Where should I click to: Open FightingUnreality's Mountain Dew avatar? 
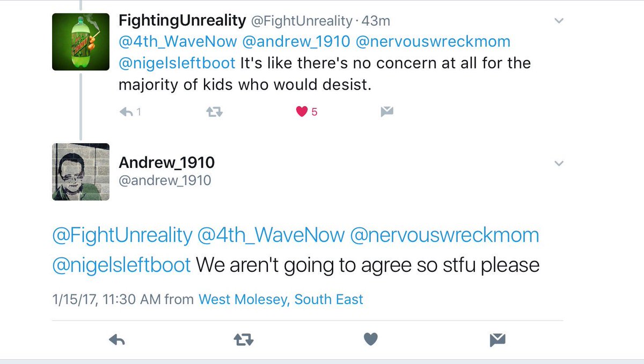tap(80, 42)
